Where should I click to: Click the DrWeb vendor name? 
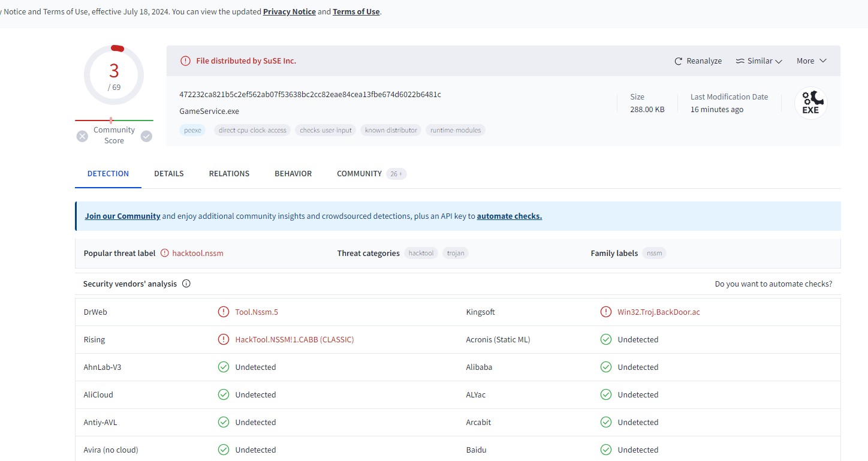click(x=95, y=312)
